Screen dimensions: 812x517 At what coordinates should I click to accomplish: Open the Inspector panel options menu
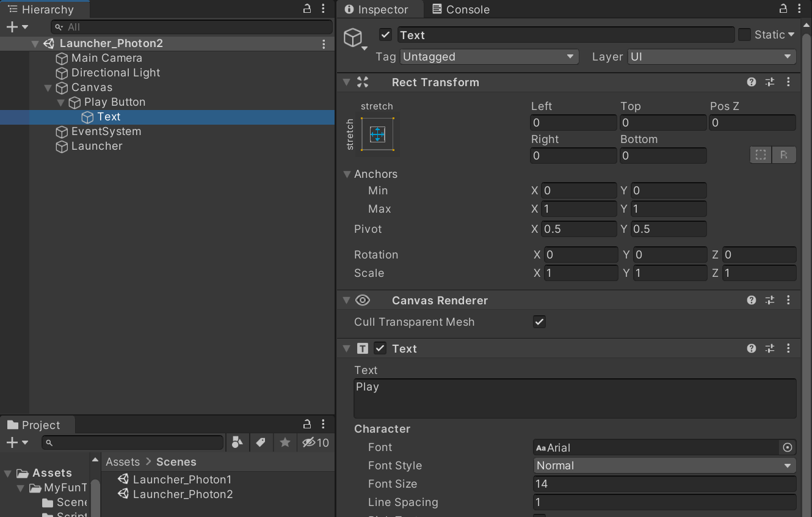coord(800,9)
